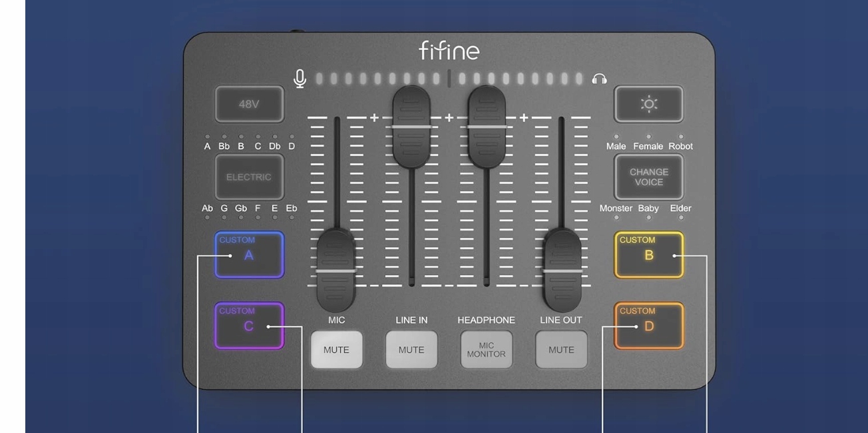Click the MIC channel label
The width and height of the screenshot is (868, 433).
click(x=337, y=320)
